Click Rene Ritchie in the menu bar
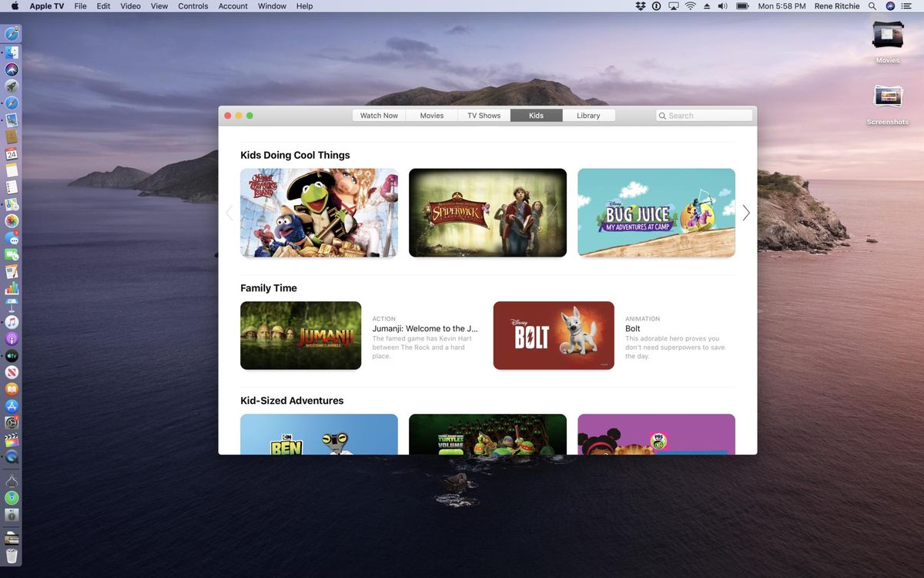 (x=837, y=6)
